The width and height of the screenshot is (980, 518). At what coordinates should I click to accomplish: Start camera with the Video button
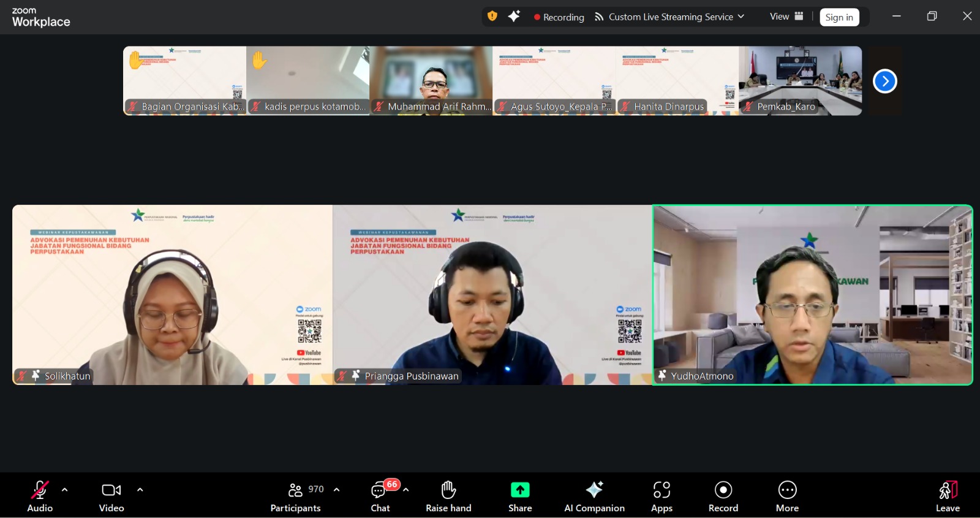tap(111, 496)
